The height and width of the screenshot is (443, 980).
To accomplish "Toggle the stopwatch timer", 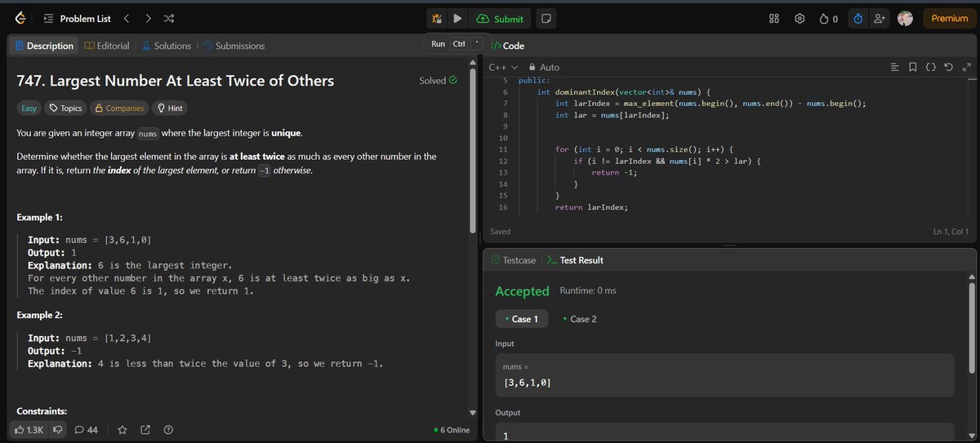I will (857, 18).
